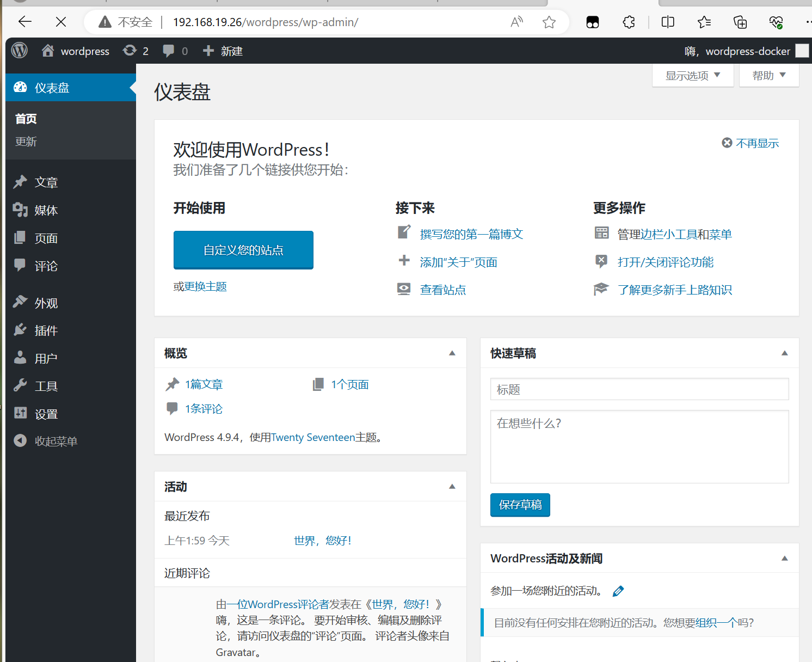Open the 世界，您好！ recent post link
This screenshot has height=662, width=812.
[x=323, y=541]
